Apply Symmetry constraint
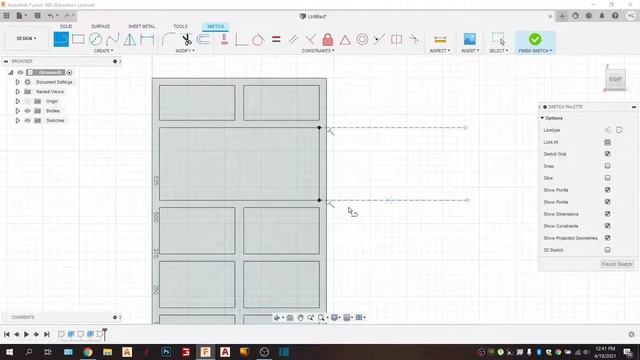The width and height of the screenshot is (640, 360). pyautogui.click(x=396, y=40)
